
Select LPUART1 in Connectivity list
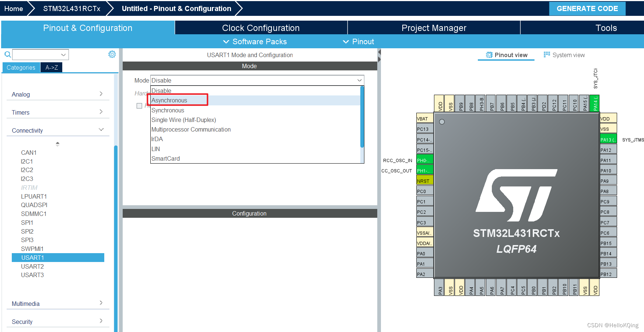34,196
